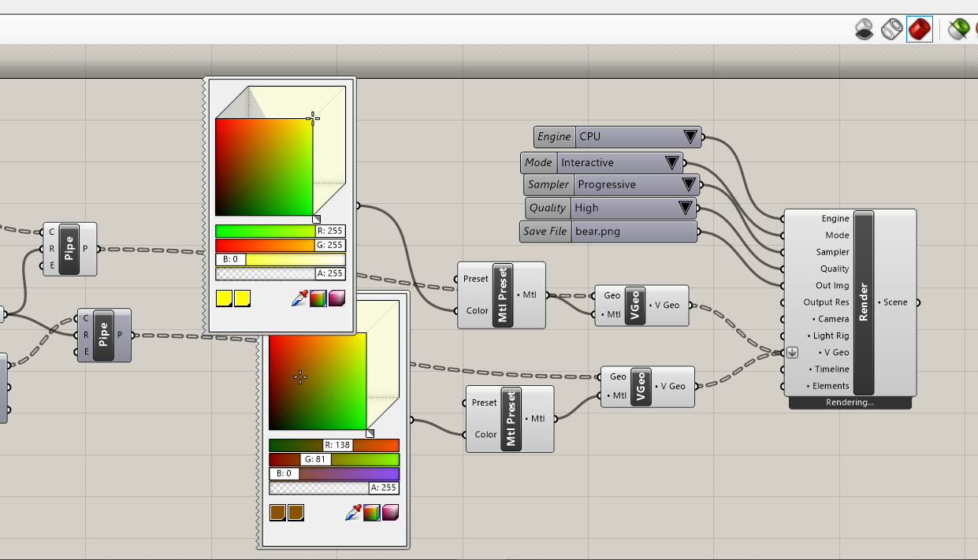Click the G: 81 green channel slider
The height and width of the screenshot is (560, 978).
[333, 459]
